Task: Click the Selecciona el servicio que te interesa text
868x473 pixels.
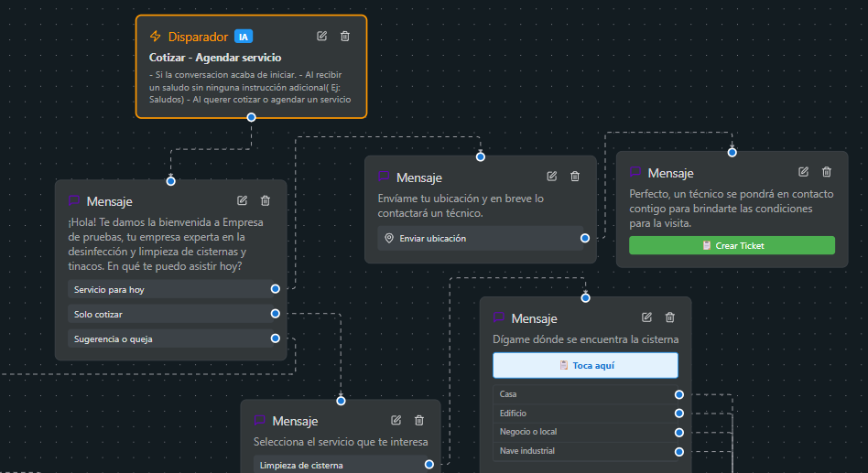Action: pos(341,442)
